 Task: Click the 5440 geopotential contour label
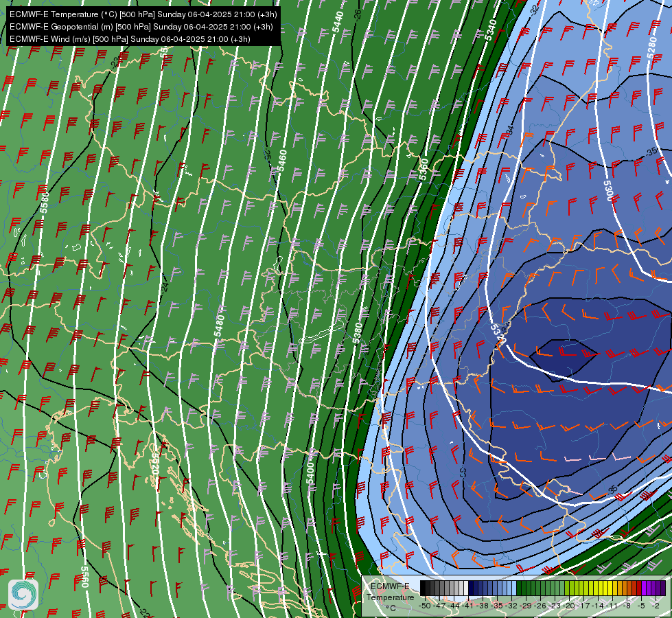[338, 22]
